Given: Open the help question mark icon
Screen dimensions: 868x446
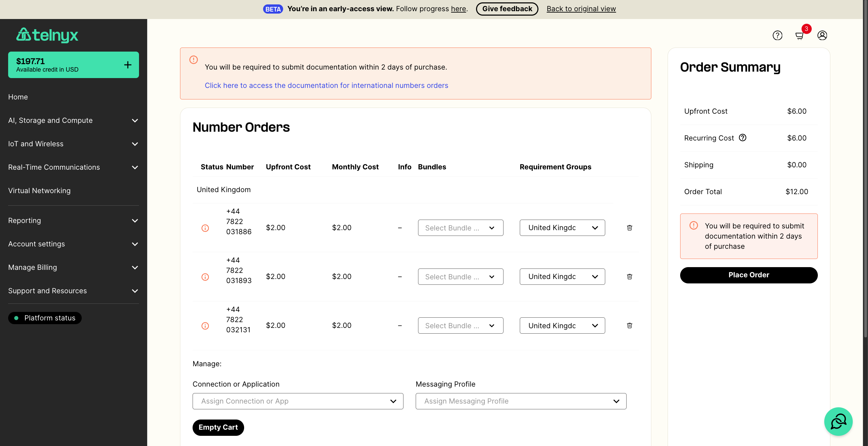Looking at the screenshot, I should pyautogui.click(x=777, y=35).
